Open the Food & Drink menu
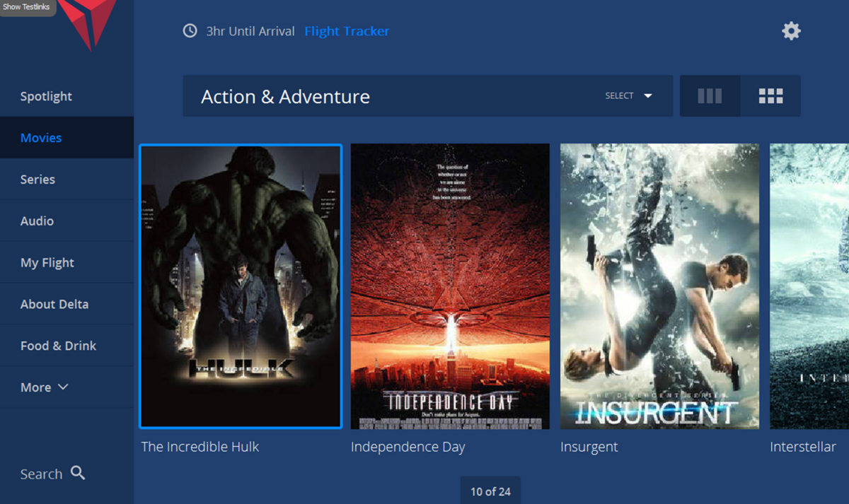The image size is (849, 504). [x=58, y=346]
